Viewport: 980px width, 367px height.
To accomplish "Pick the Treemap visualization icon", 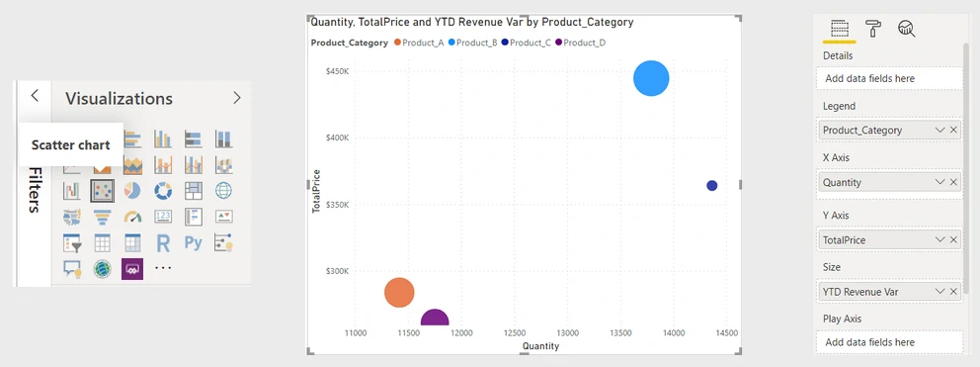I will point(193,190).
